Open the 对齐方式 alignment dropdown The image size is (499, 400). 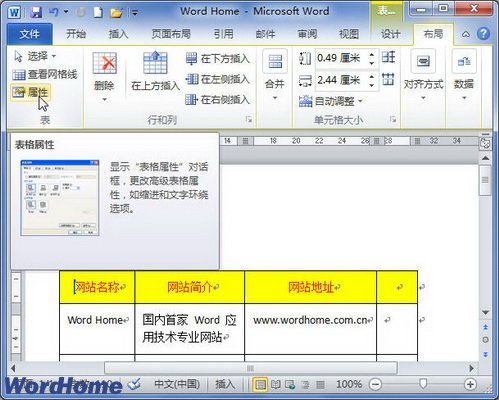tap(423, 75)
